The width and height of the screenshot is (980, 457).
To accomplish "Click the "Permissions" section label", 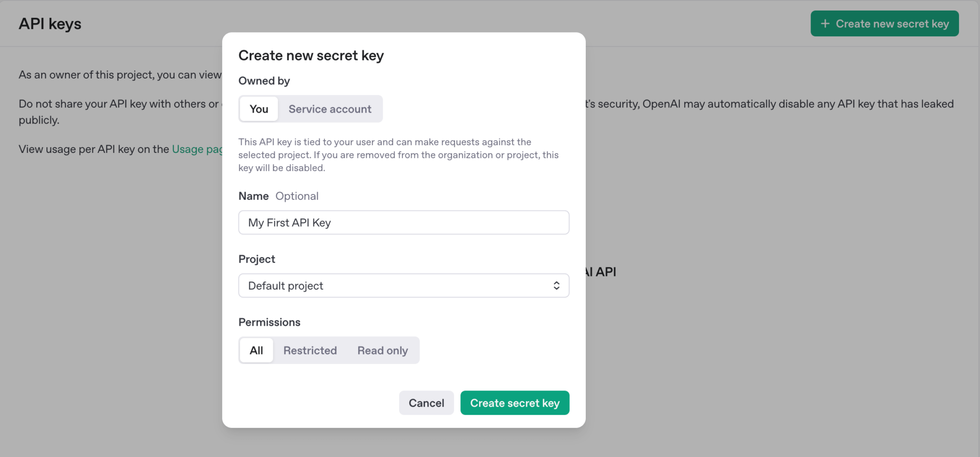I will 269,322.
